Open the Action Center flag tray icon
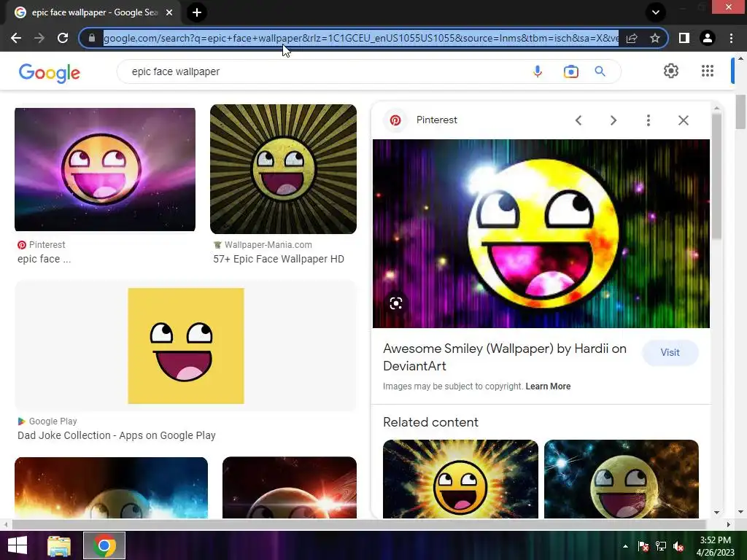The image size is (747, 560). click(643, 546)
